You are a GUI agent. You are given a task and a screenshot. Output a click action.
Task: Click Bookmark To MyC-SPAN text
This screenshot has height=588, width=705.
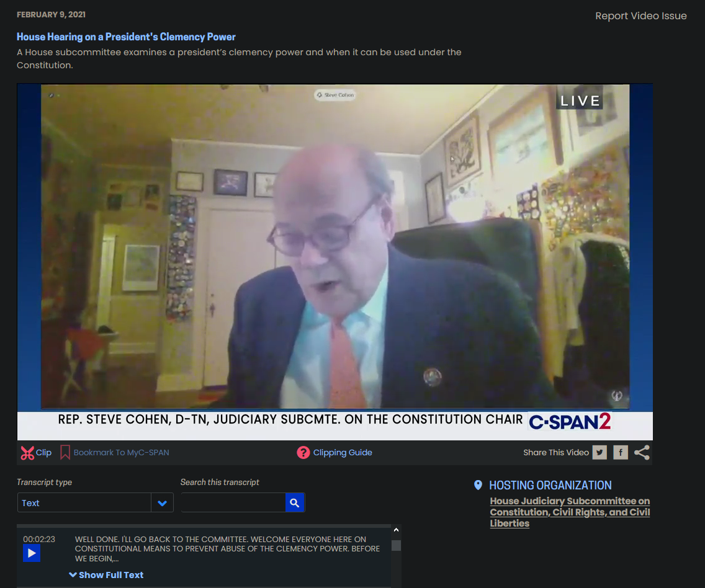tap(122, 452)
